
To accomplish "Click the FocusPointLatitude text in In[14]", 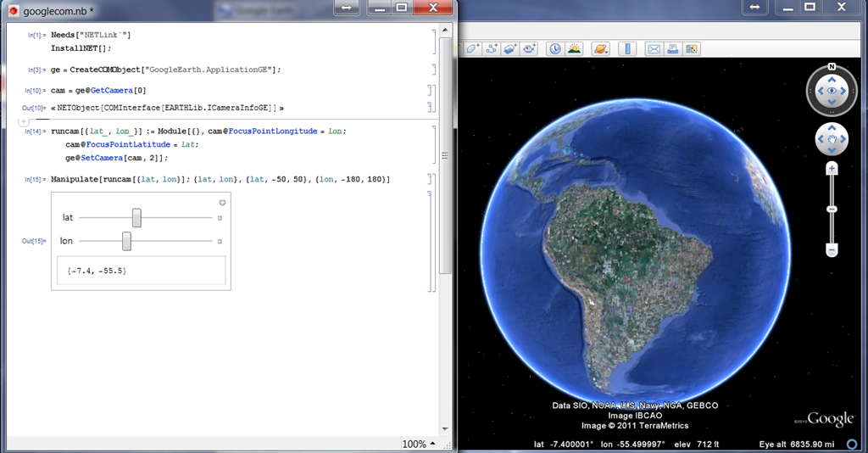I will (129, 144).
